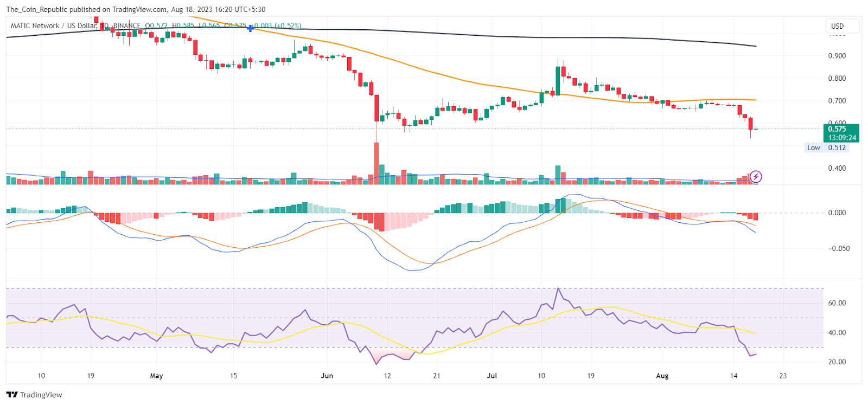Click the current price label 0.575
This screenshot has height=405, width=868.
(837, 129)
